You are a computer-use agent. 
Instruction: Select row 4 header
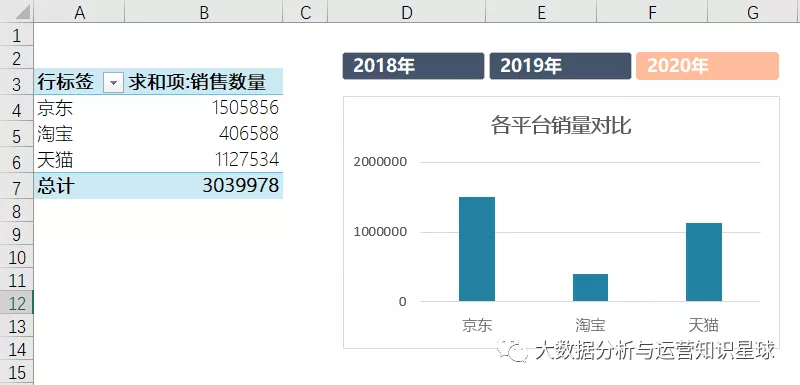(17, 109)
